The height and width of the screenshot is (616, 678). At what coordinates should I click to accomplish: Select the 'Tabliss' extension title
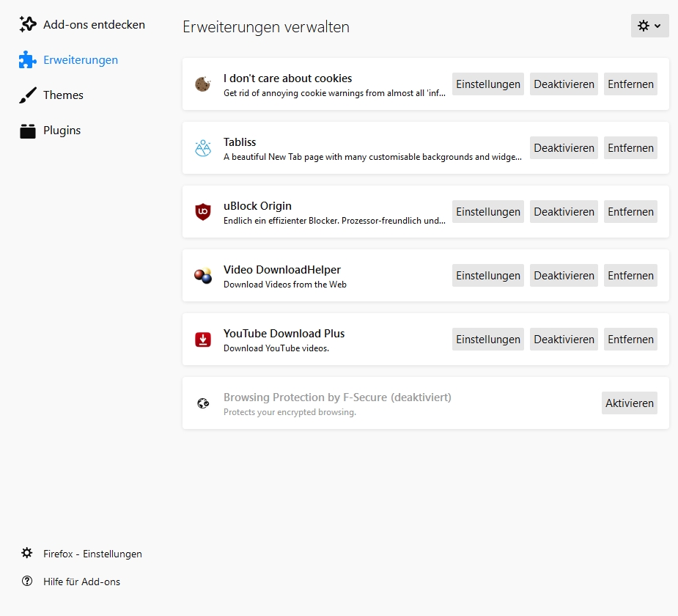click(240, 142)
